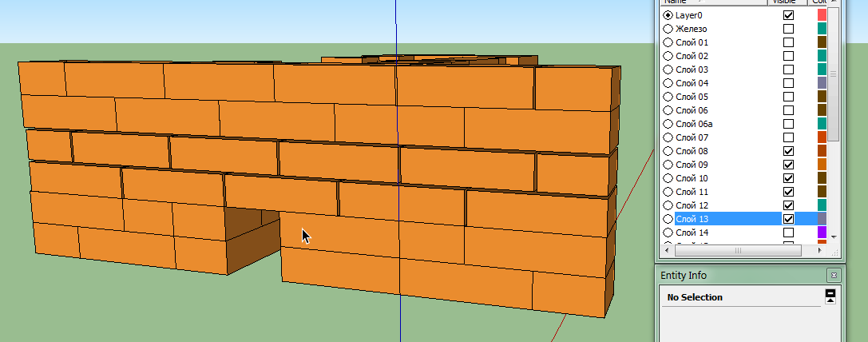Click the vertical scrollbar thumb in layers
Screen dimensions: 868x342
834,74
